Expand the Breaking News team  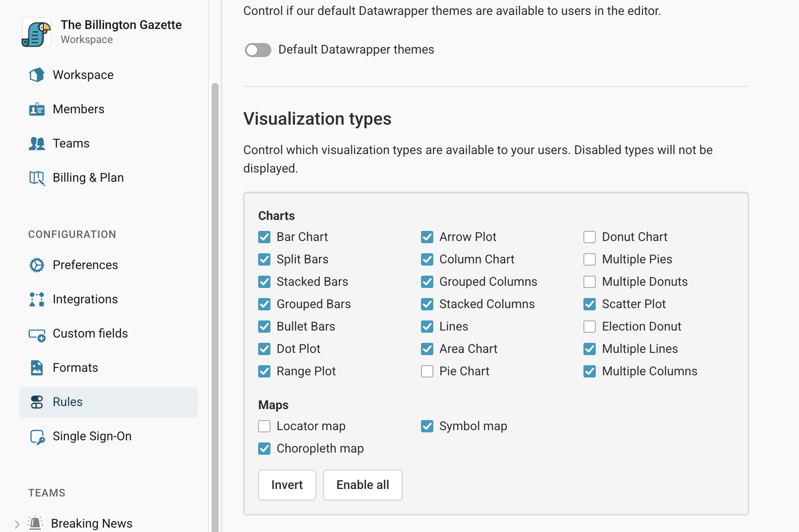[17, 524]
